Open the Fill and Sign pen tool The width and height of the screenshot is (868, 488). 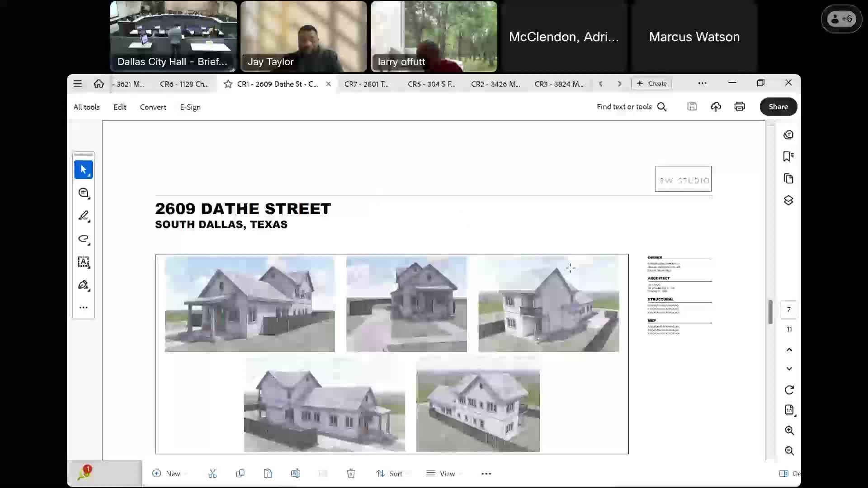[83, 285]
